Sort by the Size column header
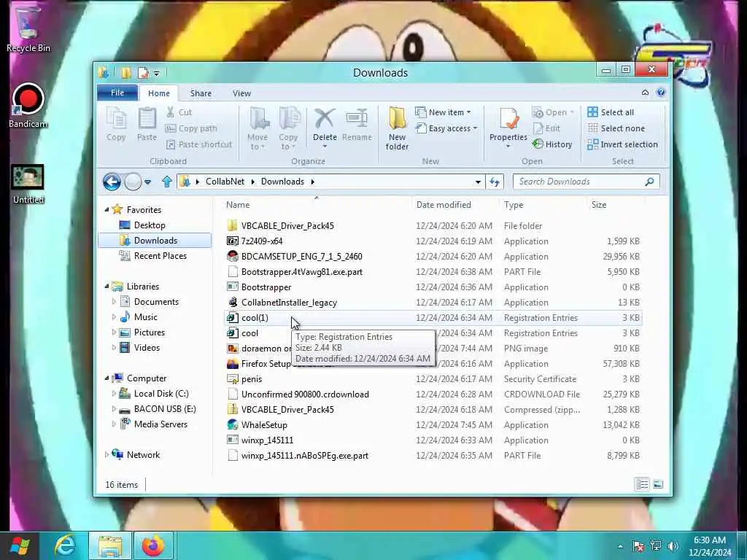Screen dimensions: 747x560 (x=599, y=205)
